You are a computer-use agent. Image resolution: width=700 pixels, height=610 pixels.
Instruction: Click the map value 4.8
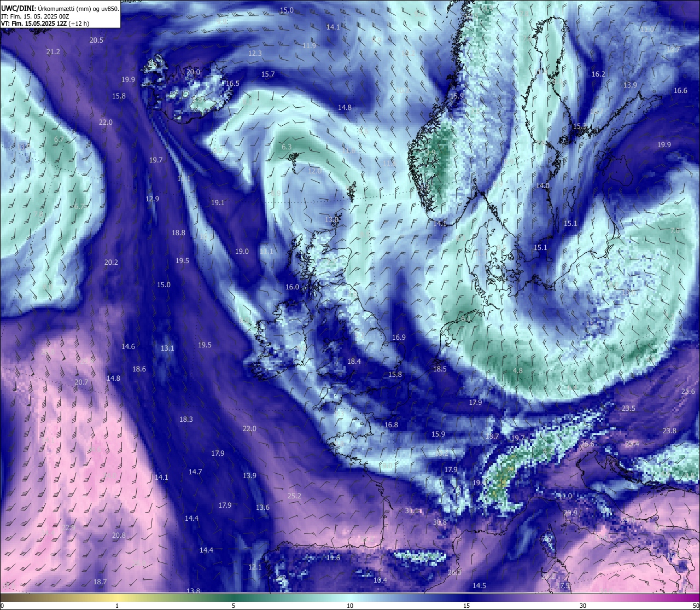coord(518,370)
